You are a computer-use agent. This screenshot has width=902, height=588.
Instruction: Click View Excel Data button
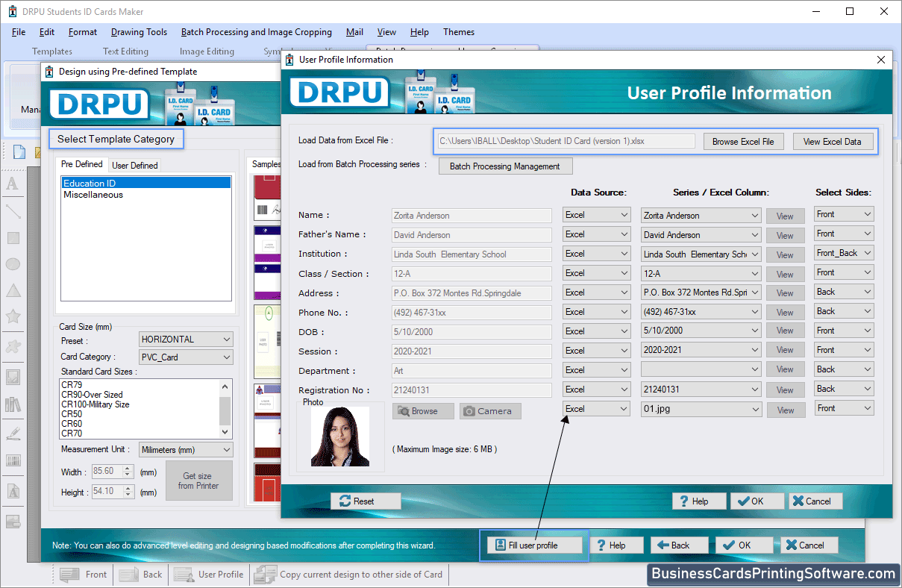coord(833,142)
